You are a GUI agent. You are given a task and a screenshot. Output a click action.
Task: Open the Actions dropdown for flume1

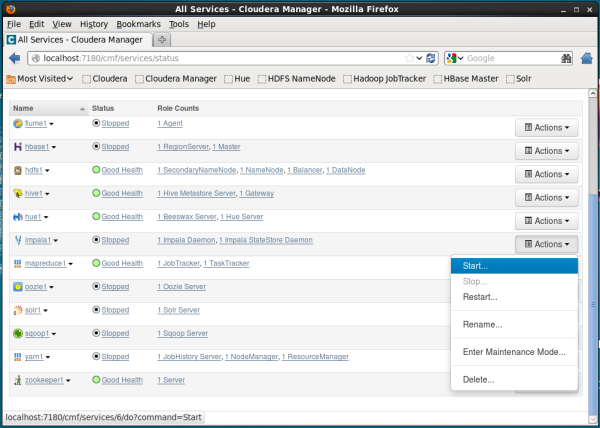point(546,128)
